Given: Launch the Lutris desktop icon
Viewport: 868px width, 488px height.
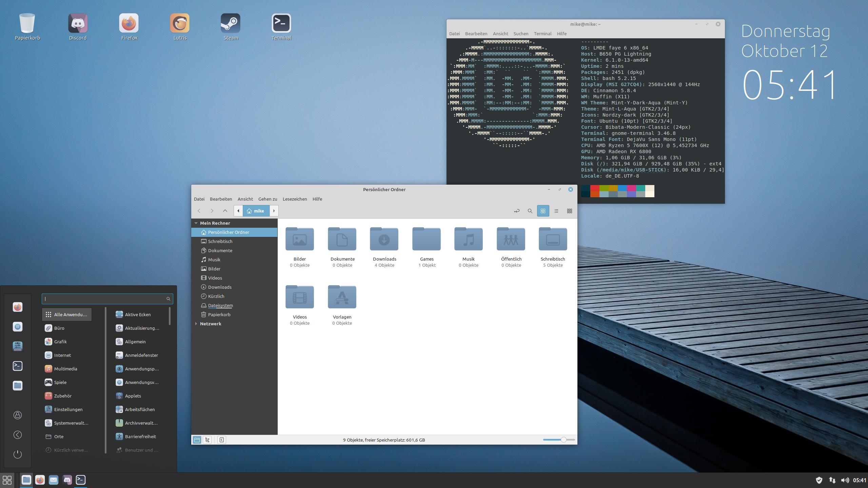Looking at the screenshot, I should 180,27.
